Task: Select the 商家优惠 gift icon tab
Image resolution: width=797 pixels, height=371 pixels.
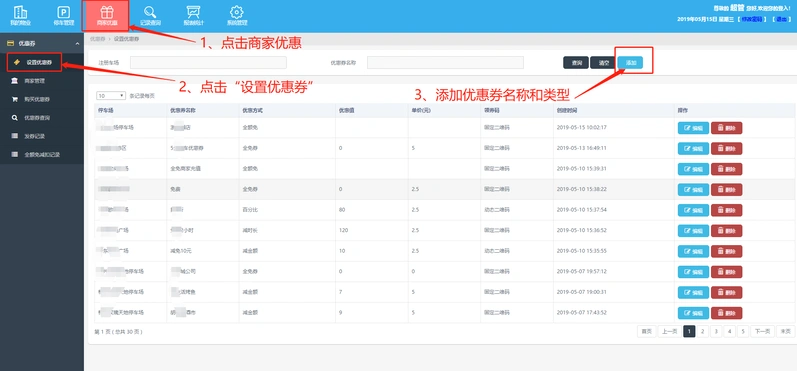Action: pos(107,15)
